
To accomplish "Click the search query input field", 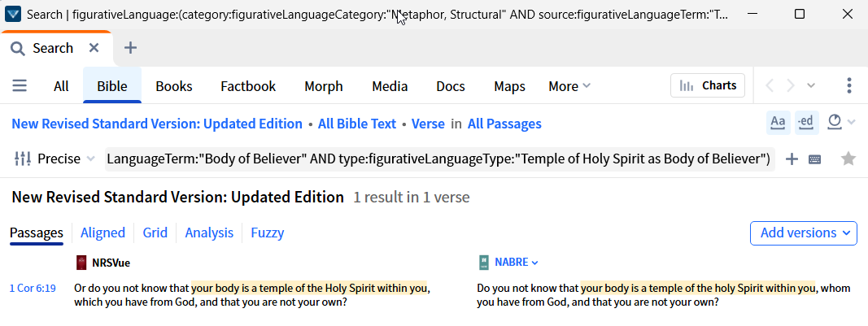I will (x=439, y=159).
